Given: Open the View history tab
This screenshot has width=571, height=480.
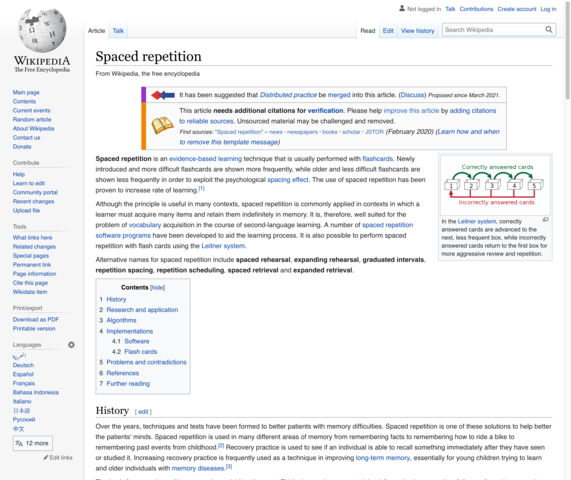Looking at the screenshot, I should pos(418,31).
